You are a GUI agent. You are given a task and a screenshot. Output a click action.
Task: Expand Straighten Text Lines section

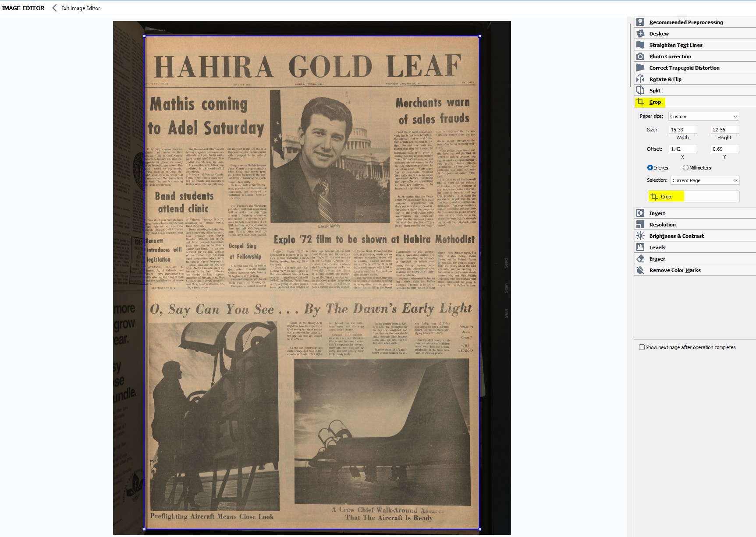click(x=675, y=45)
